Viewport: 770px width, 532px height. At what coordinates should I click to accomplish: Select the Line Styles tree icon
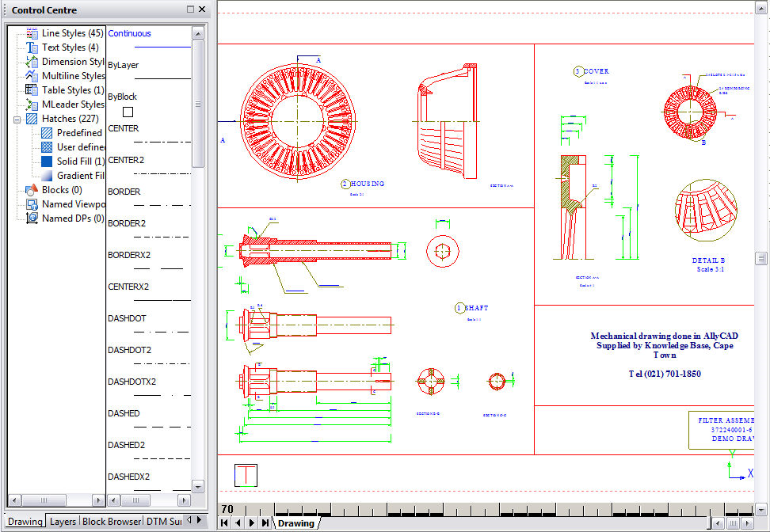32,33
